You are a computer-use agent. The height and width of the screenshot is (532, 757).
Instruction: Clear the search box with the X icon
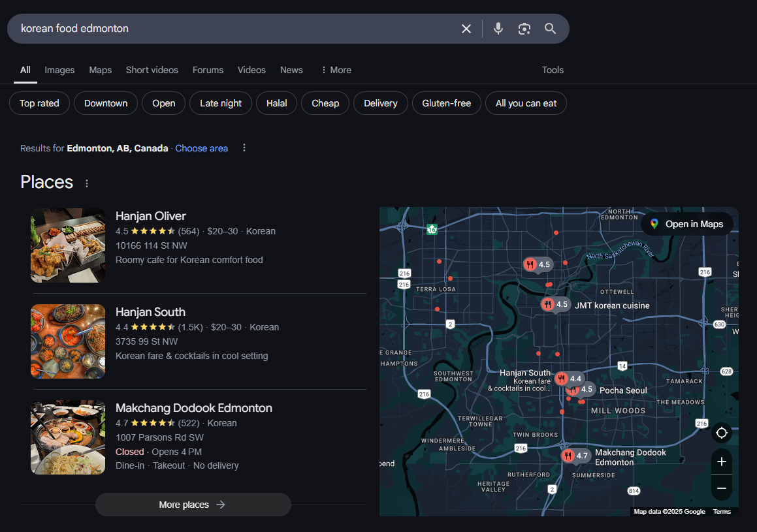click(466, 29)
